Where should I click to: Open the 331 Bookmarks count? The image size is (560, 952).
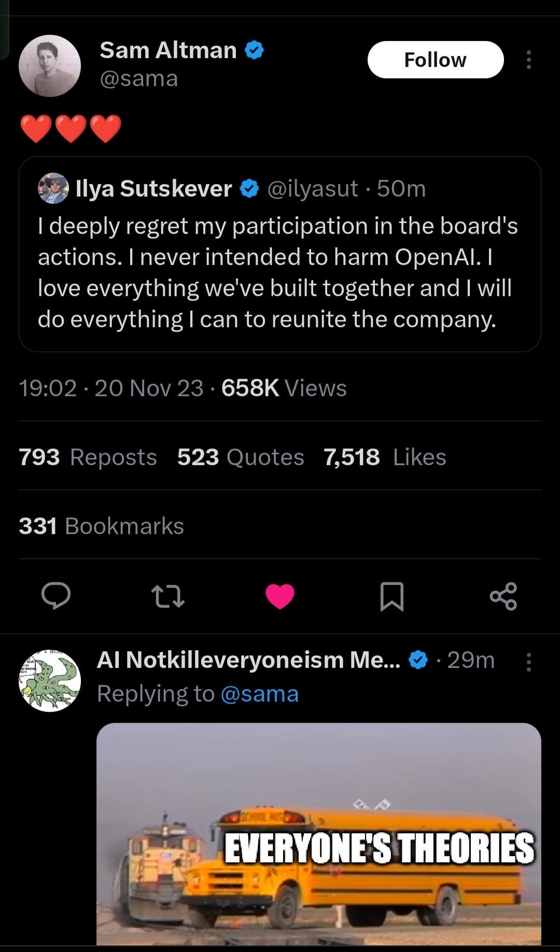[x=101, y=526]
